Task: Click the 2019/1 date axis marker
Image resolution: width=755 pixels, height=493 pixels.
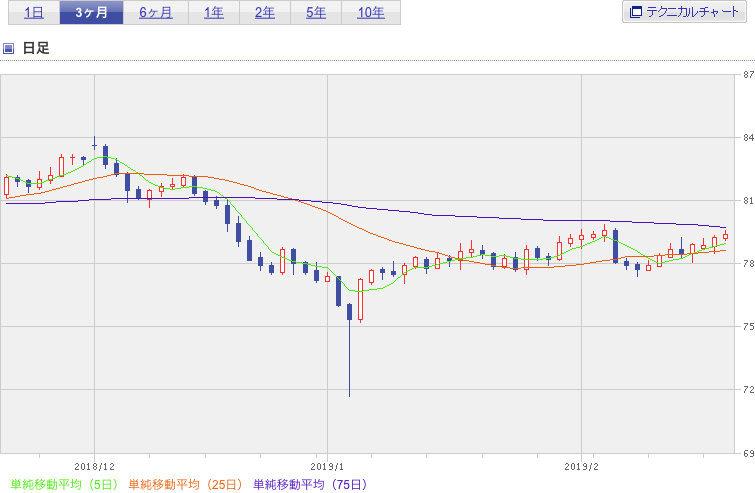Action: (x=327, y=467)
